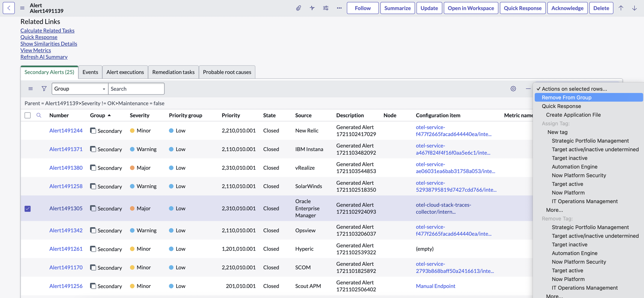Uncheck the Alert1491305 row checkbox
Image resolution: width=644 pixels, height=298 pixels.
click(x=27, y=208)
